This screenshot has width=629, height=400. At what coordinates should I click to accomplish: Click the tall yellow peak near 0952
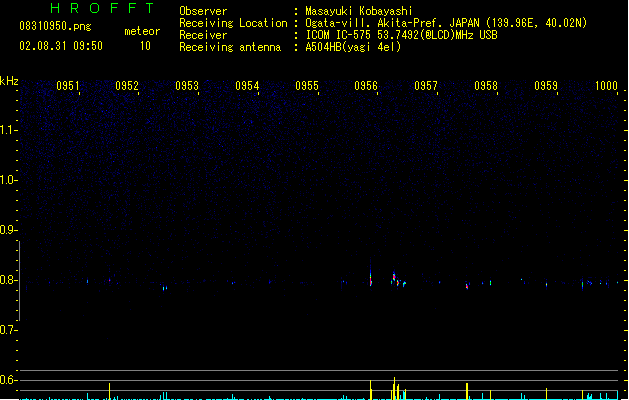pos(110,391)
